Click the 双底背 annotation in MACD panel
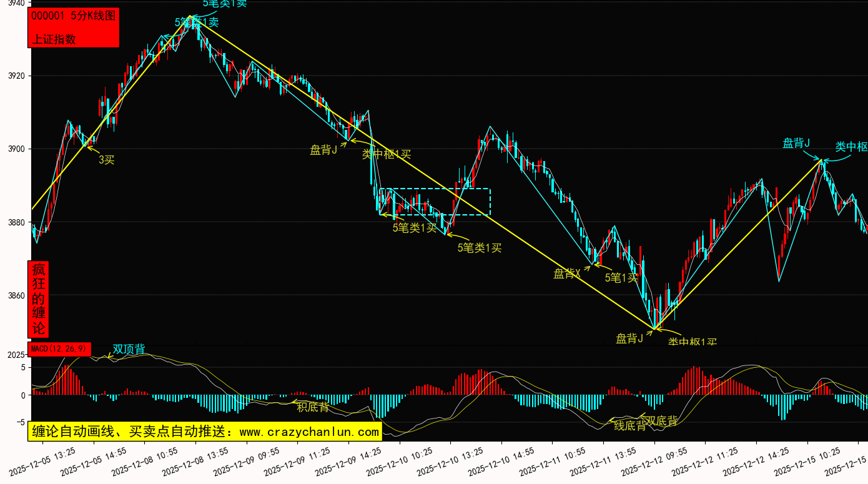Viewport: 868px width, 484px height. (x=661, y=420)
